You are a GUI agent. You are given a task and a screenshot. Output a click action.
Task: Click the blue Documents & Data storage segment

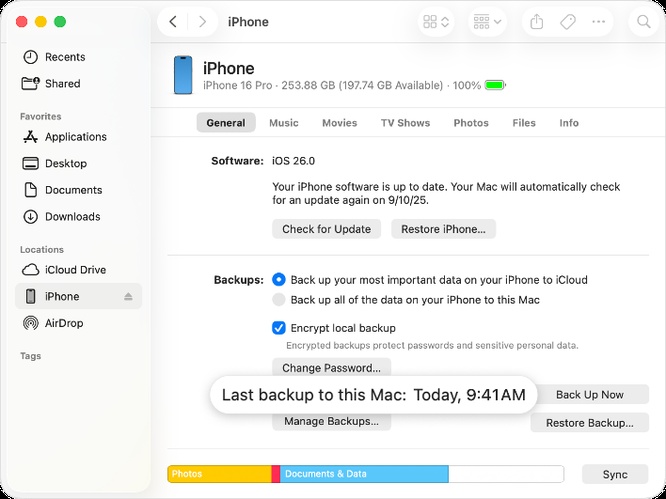point(364,474)
